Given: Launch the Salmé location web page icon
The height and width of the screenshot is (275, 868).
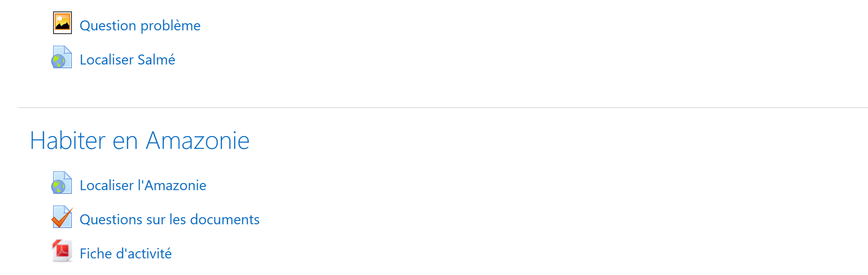Looking at the screenshot, I should pyautogui.click(x=62, y=57).
